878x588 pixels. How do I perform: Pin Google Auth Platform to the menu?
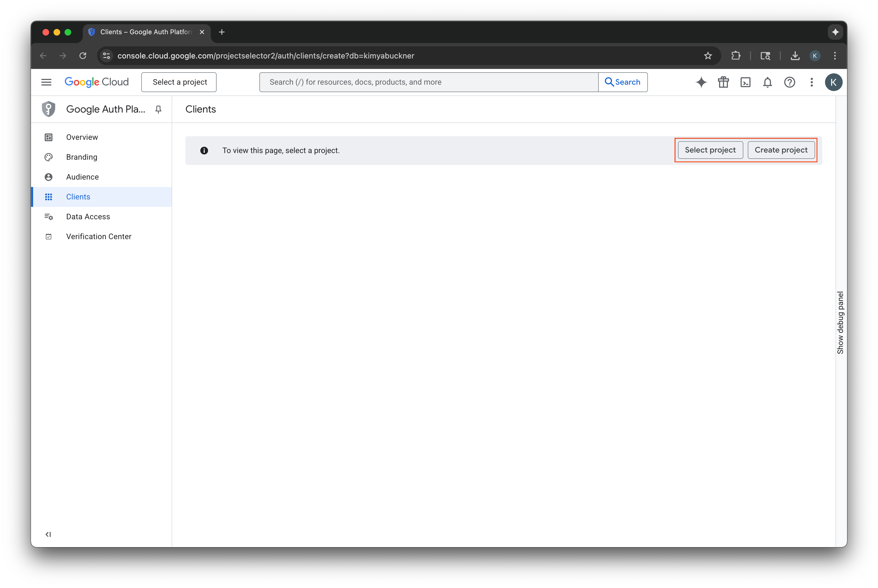point(158,109)
